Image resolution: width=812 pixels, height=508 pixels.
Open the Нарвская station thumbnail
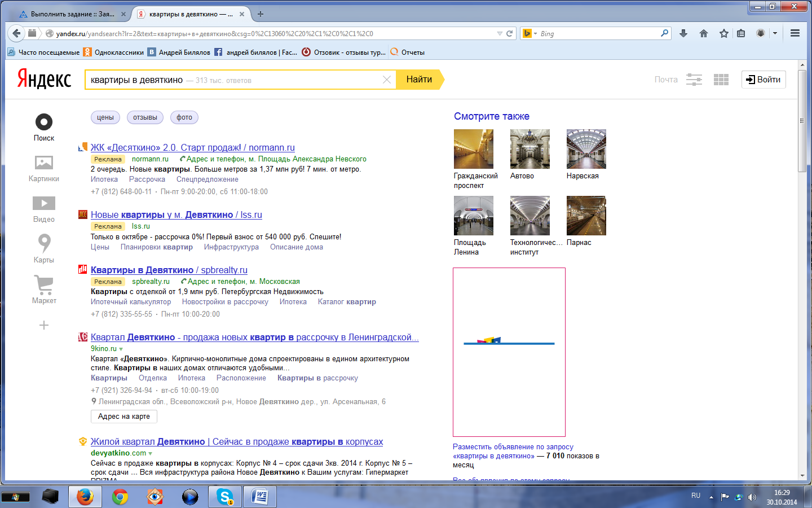pyautogui.click(x=586, y=149)
